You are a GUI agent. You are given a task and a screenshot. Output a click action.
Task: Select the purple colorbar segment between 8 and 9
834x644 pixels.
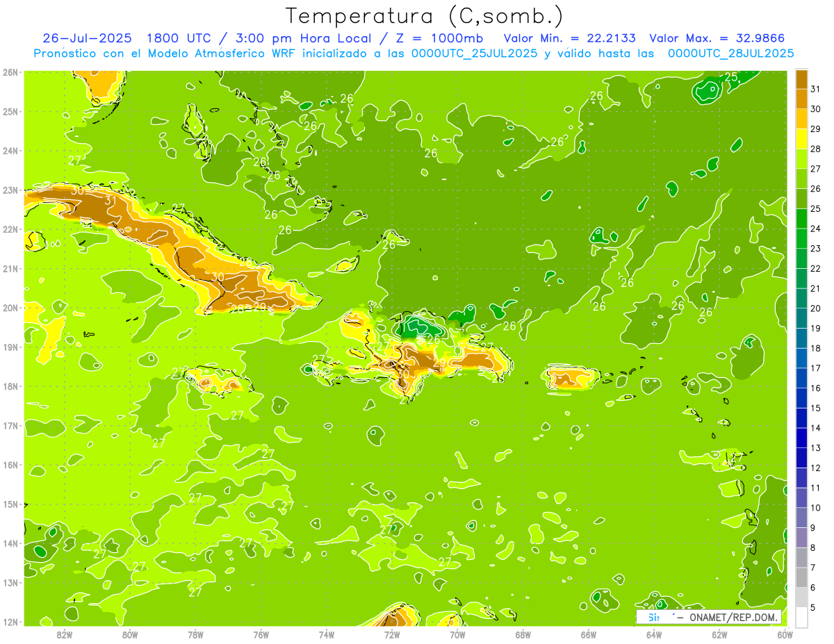(802, 538)
